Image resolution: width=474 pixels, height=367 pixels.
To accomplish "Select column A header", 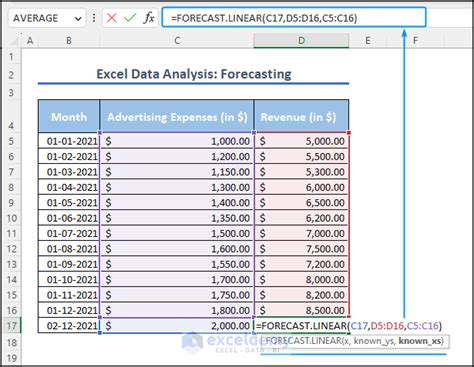I will click(30, 41).
